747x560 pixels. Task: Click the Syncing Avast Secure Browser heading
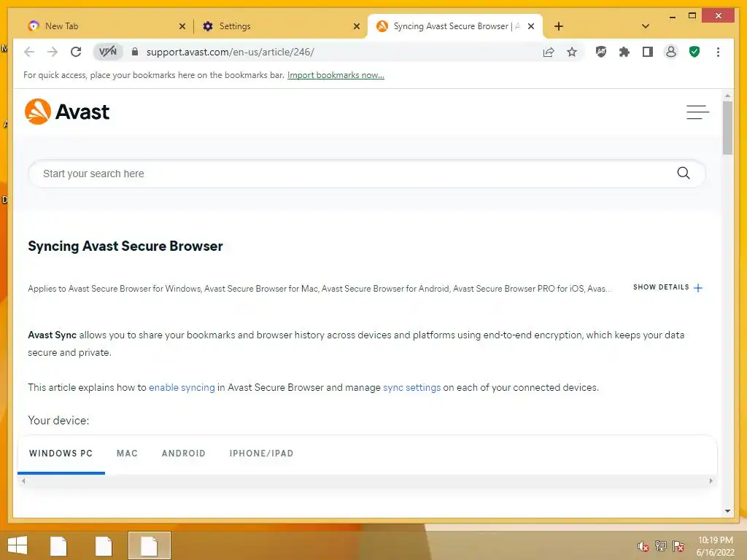coord(125,246)
